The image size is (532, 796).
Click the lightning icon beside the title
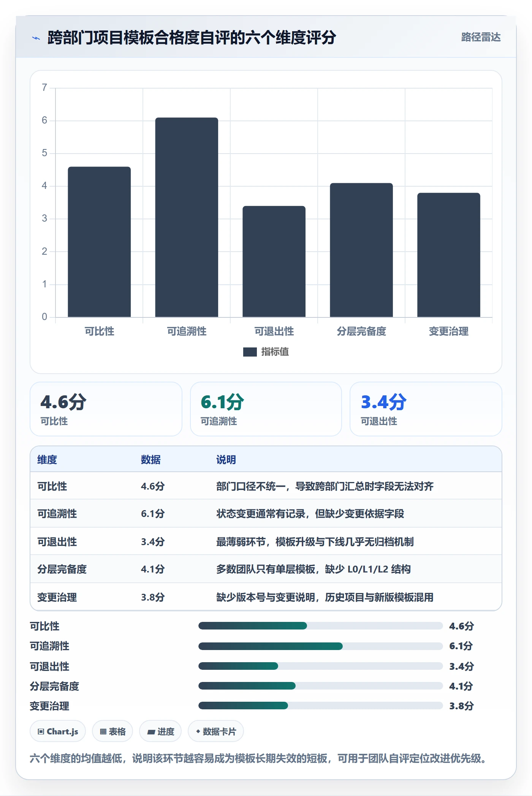coord(36,38)
